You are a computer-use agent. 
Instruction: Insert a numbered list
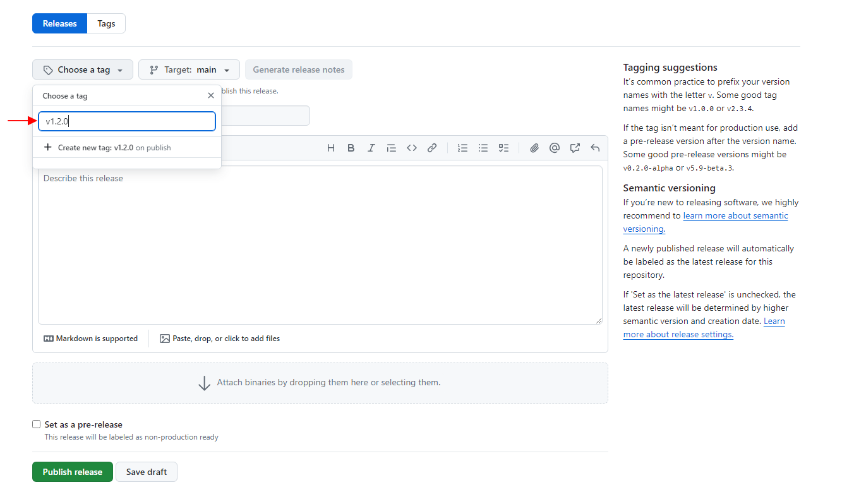pyautogui.click(x=462, y=148)
